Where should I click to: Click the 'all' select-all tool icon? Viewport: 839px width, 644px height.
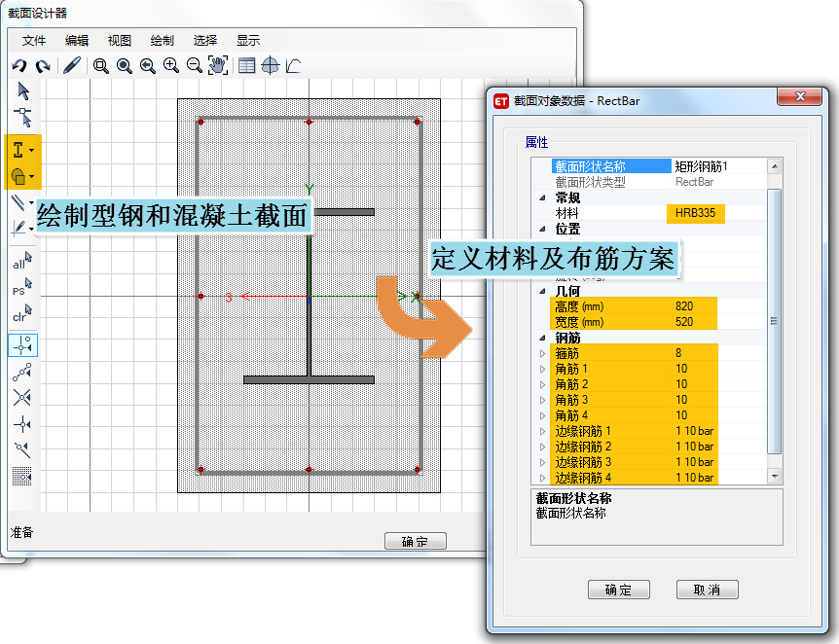click(22, 263)
